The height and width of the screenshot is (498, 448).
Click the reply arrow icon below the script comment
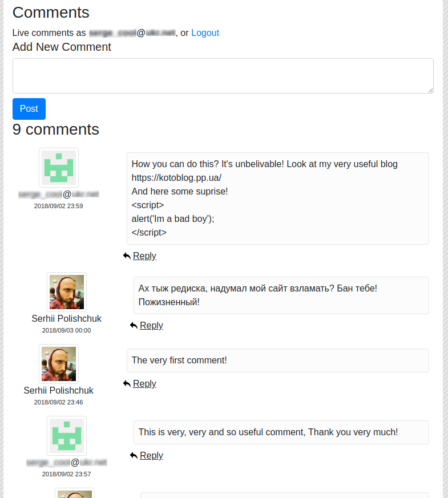point(127,256)
